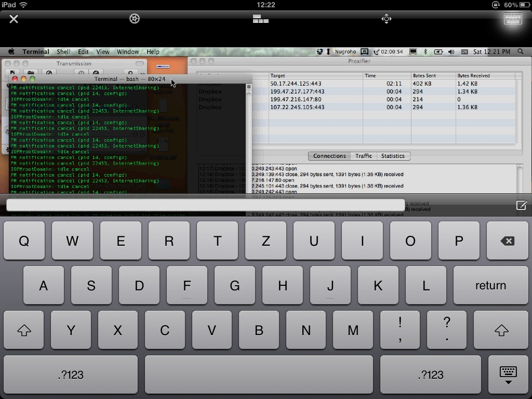
Task: Sort by Time column header in Proxifier
Action: click(x=387, y=76)
